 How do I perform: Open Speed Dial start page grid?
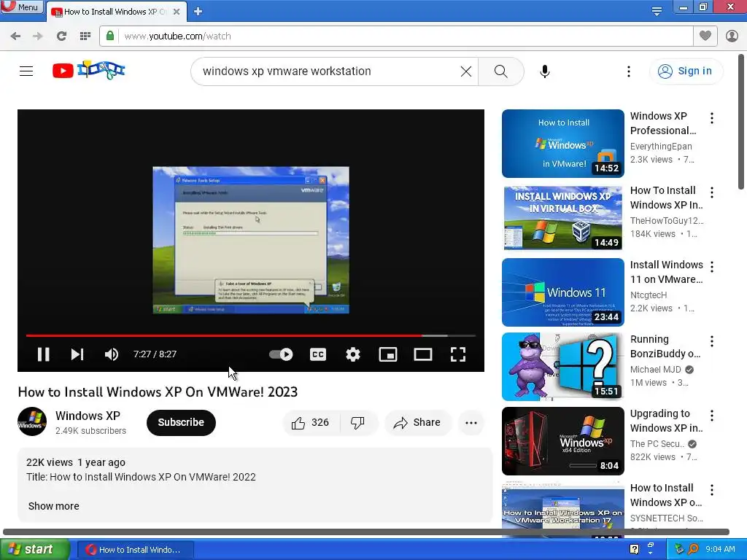[85, 36]
